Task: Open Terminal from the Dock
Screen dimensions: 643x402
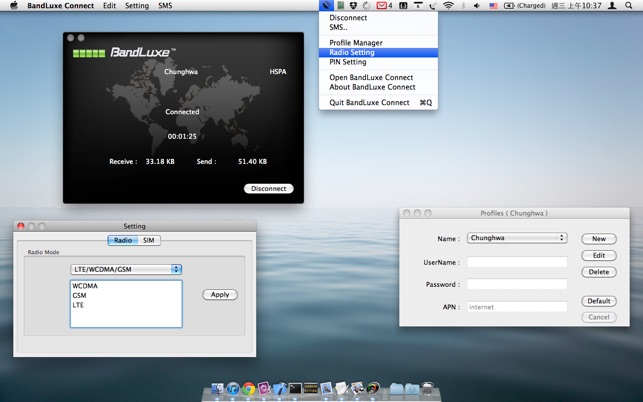Action: [x=295, y=388]
